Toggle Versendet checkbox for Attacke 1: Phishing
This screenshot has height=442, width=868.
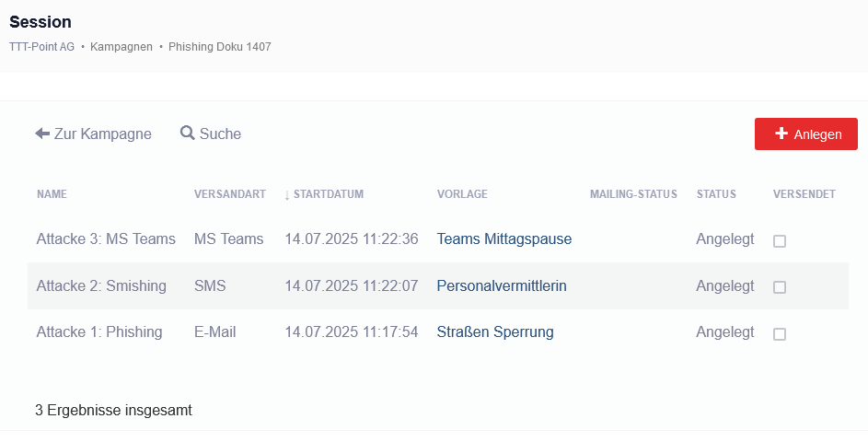(x=780, y=333)
